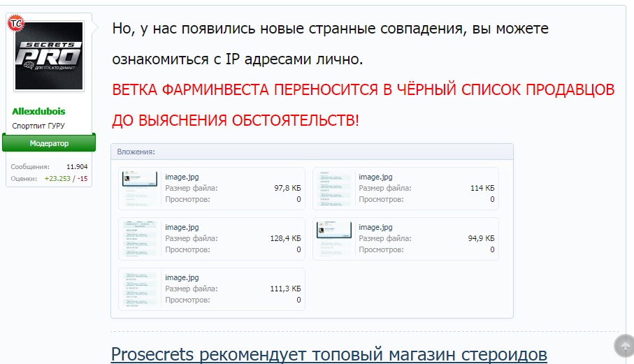Click the Вложения attachments header
Viewport: 634px width, 364px height.
[136, 152]
